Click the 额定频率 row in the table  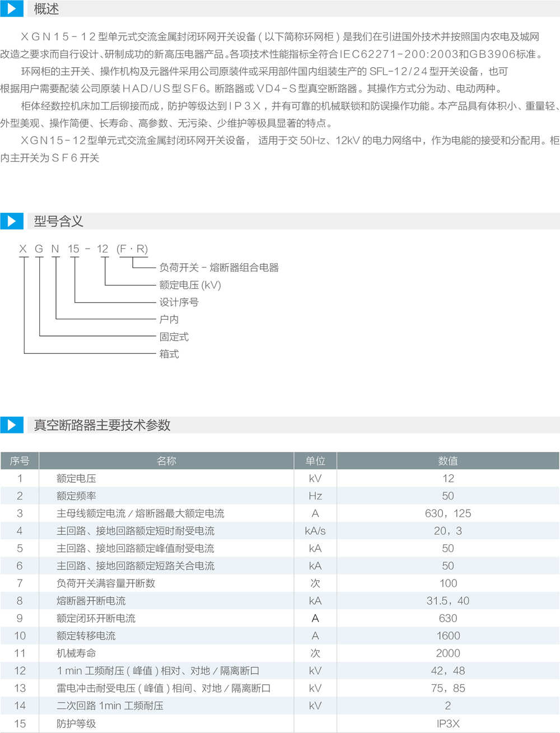click(x=76, y=496)
